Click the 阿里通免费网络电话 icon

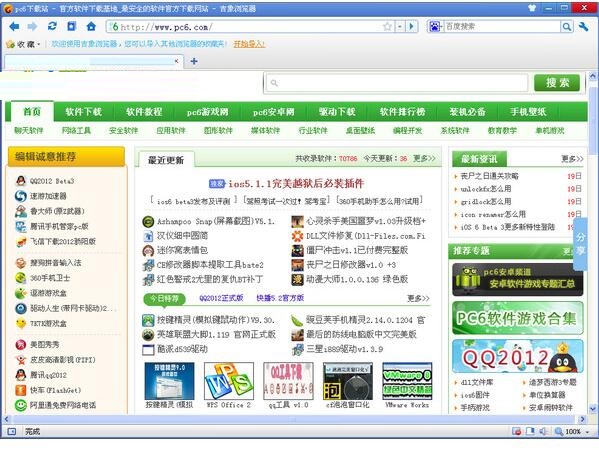[21, 405]
